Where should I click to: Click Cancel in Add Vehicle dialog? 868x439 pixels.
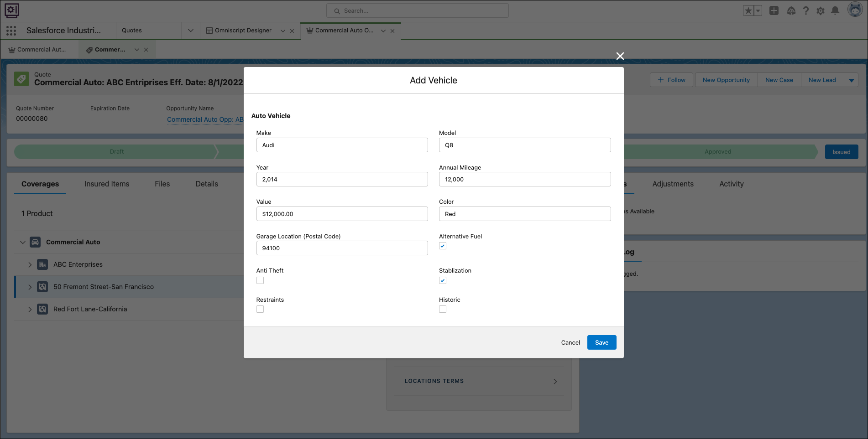tap(570, 342)
